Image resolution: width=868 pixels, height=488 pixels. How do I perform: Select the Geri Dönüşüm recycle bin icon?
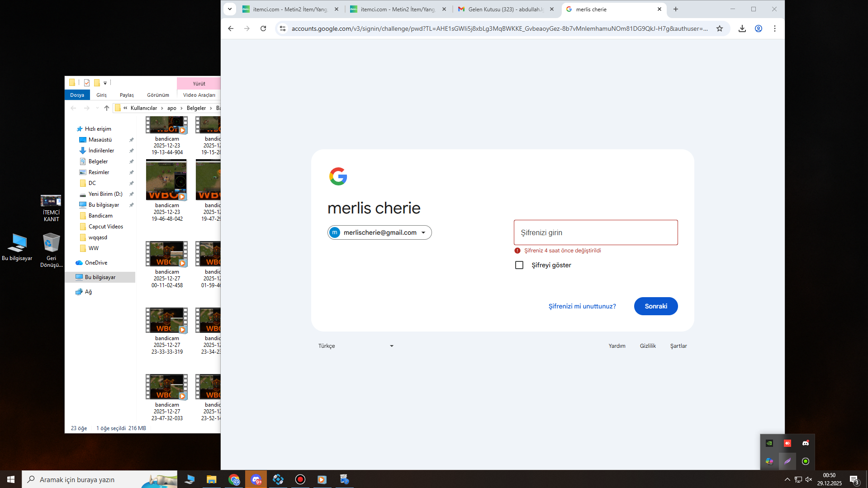51,250
